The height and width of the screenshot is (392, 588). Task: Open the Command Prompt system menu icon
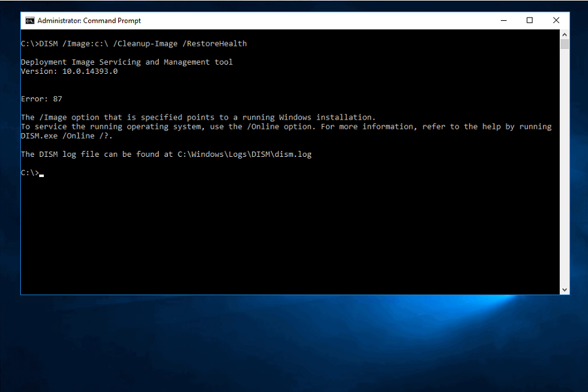[x=29, y=20]
